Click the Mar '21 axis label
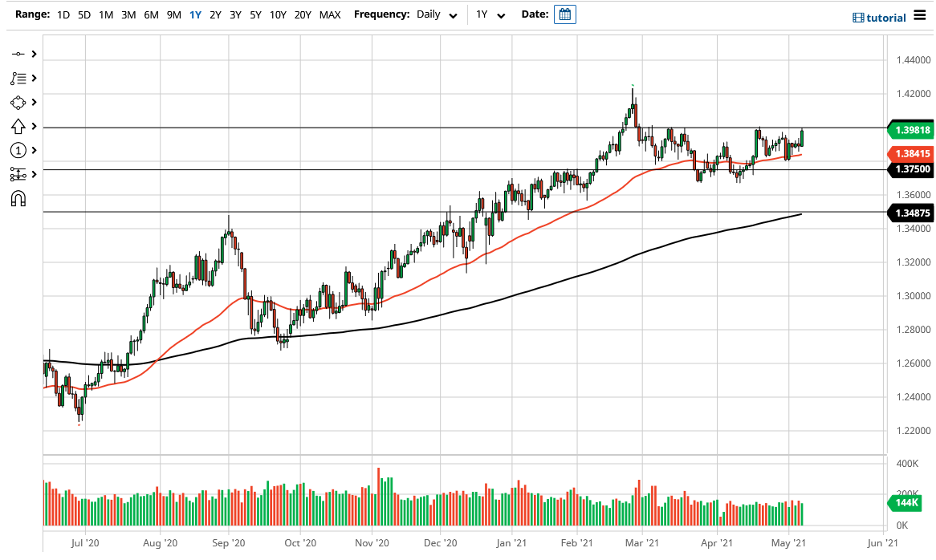 click(641, 542)
